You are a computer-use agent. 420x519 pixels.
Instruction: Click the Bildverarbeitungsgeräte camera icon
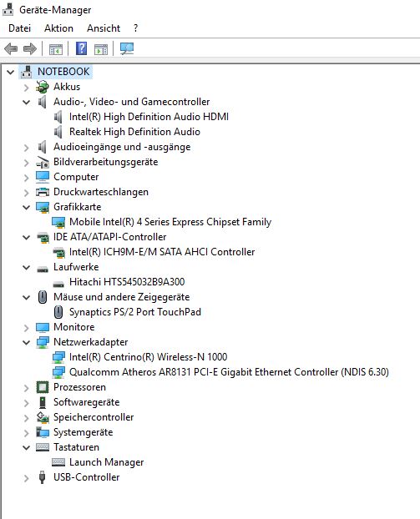point(43,162)
